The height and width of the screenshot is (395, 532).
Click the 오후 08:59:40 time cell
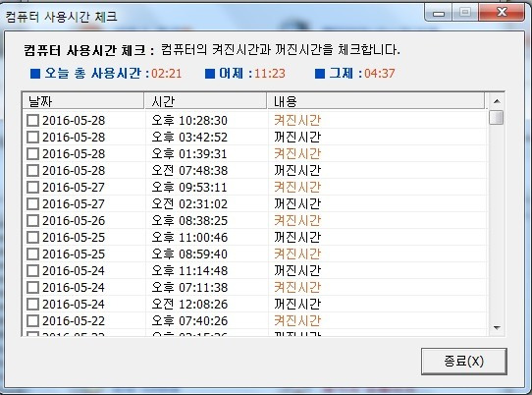189,254
